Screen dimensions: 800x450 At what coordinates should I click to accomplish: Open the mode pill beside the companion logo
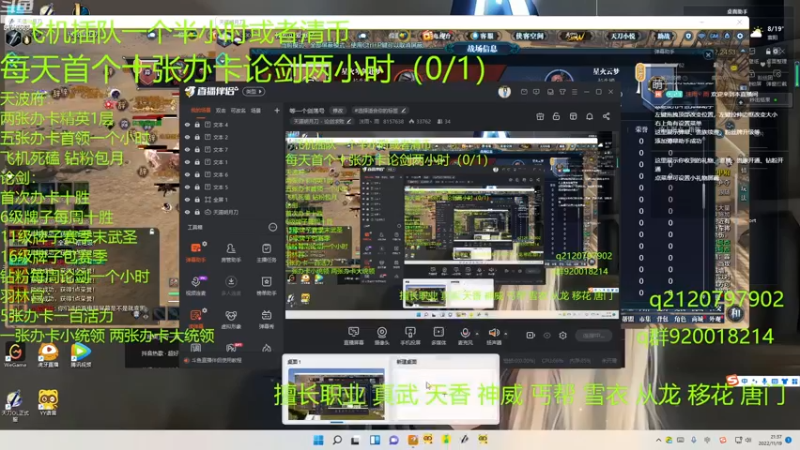click(254, 91)
